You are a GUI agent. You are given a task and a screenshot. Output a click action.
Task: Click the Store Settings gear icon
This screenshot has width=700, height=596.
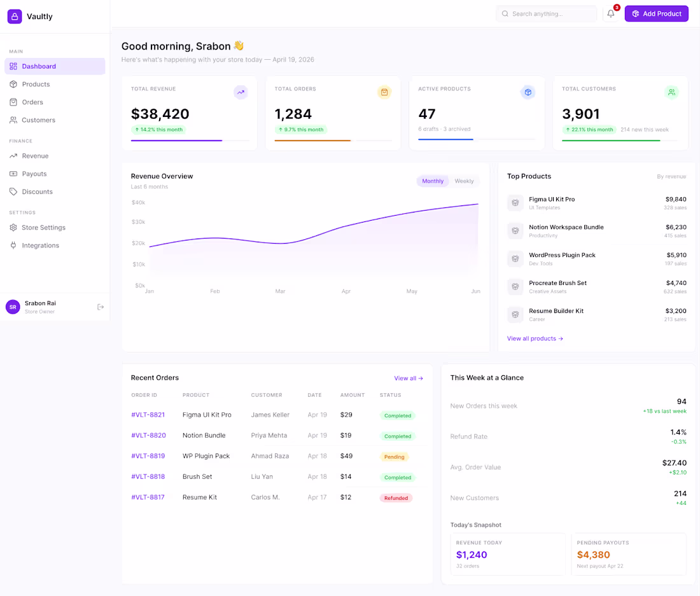(x=13, y=228)
